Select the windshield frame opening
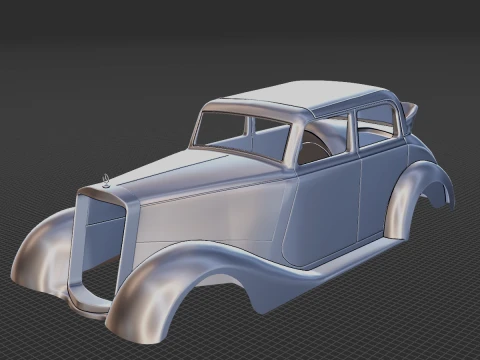This screenshot has height=360, width=480. point(242,135)
